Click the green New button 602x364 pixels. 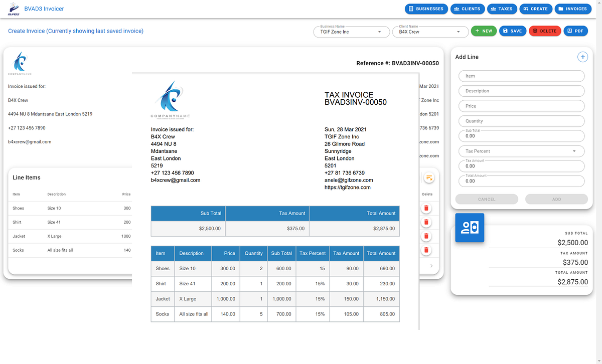(x=484, y=31)
